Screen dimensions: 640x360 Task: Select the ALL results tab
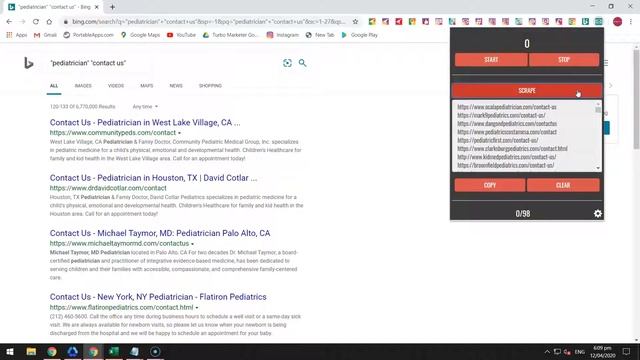tap(54, 86)
